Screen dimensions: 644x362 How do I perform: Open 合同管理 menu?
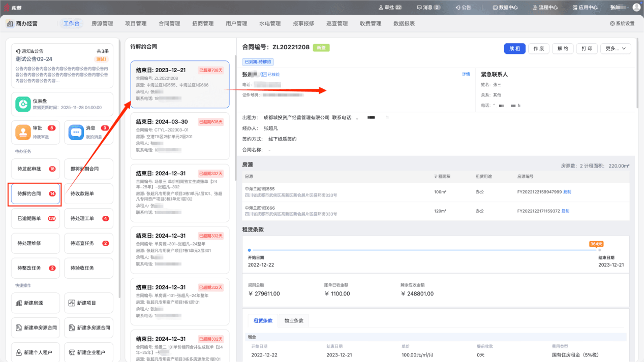tap(169, 23)
